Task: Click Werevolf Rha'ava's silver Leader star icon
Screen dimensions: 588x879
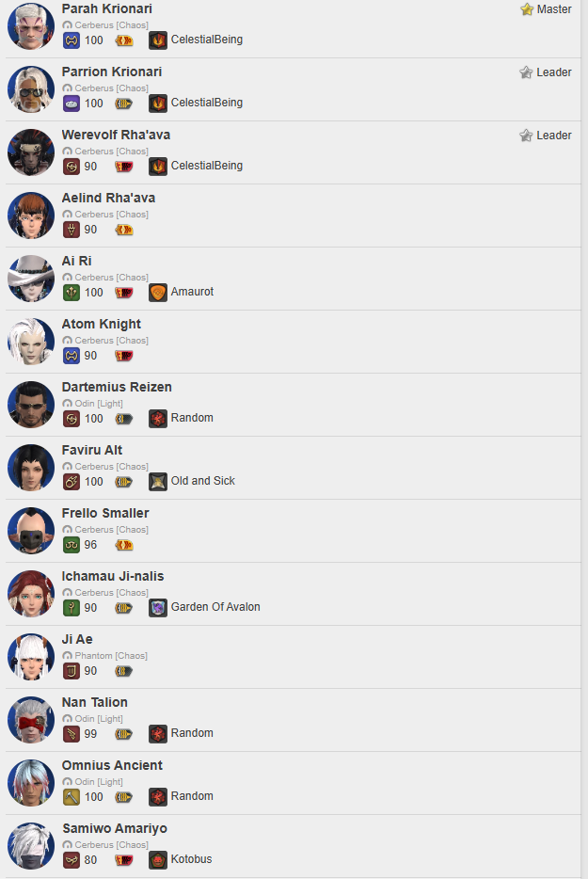Action: pyautogui.click(x=526, y=136)
